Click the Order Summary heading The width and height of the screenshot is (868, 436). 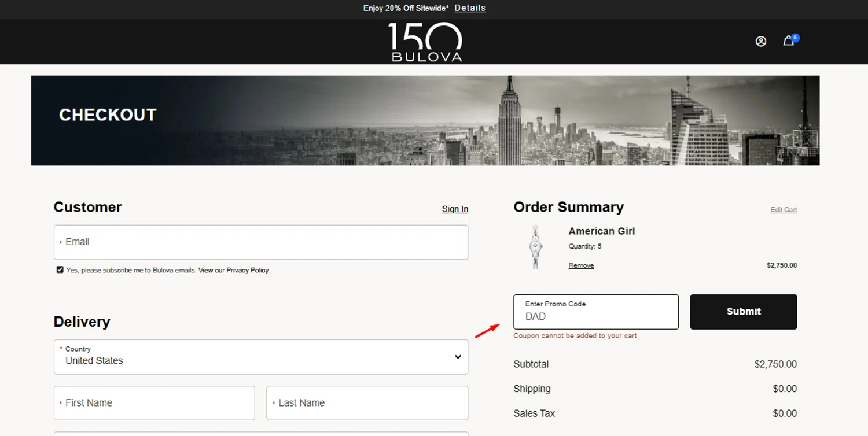pyautogui.click(x=569, y=207)
